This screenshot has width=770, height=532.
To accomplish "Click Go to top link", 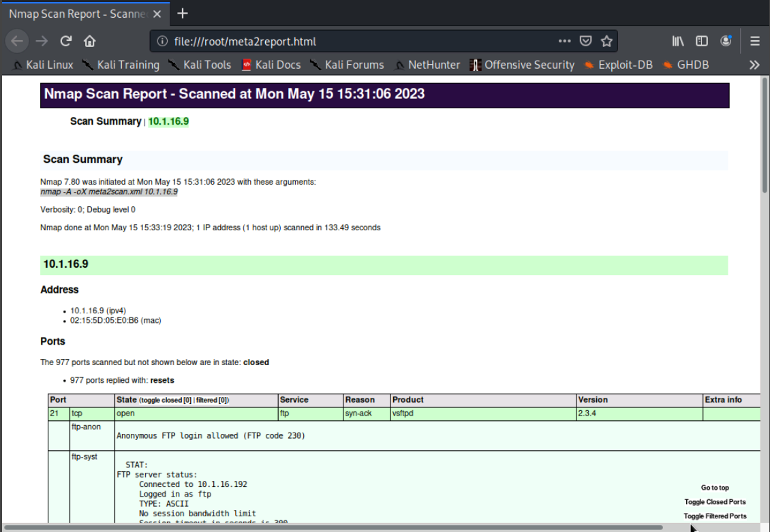I will [715, 488].
